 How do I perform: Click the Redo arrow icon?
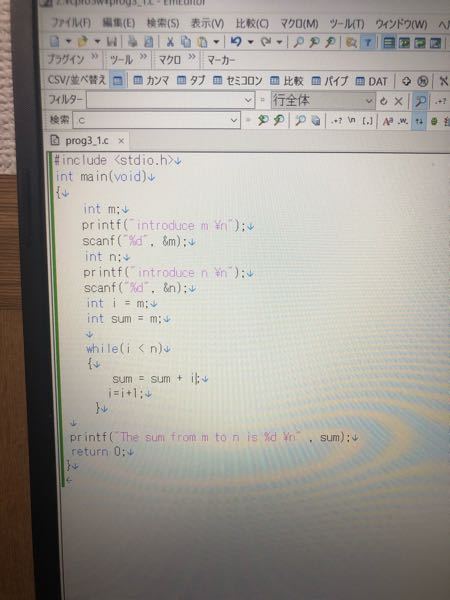266,42
